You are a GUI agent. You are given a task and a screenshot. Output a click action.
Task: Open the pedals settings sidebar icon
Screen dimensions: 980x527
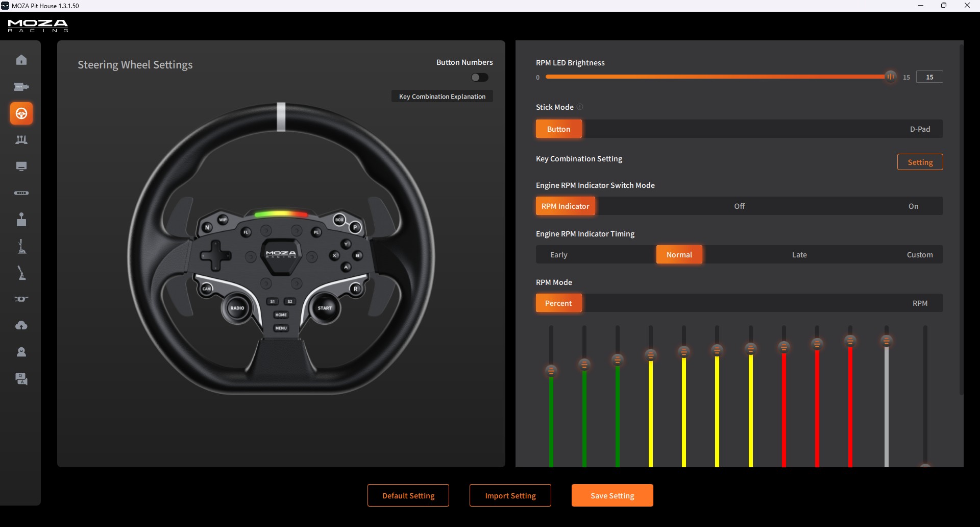tap(21, 140)
